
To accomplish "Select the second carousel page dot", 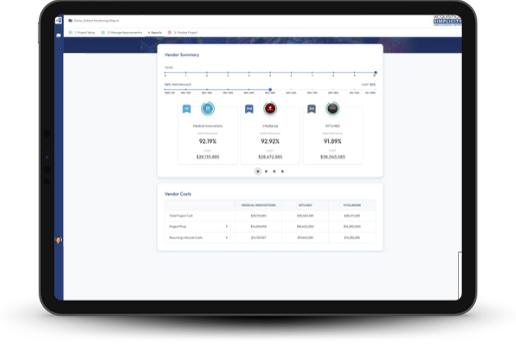I will (266, 171).
